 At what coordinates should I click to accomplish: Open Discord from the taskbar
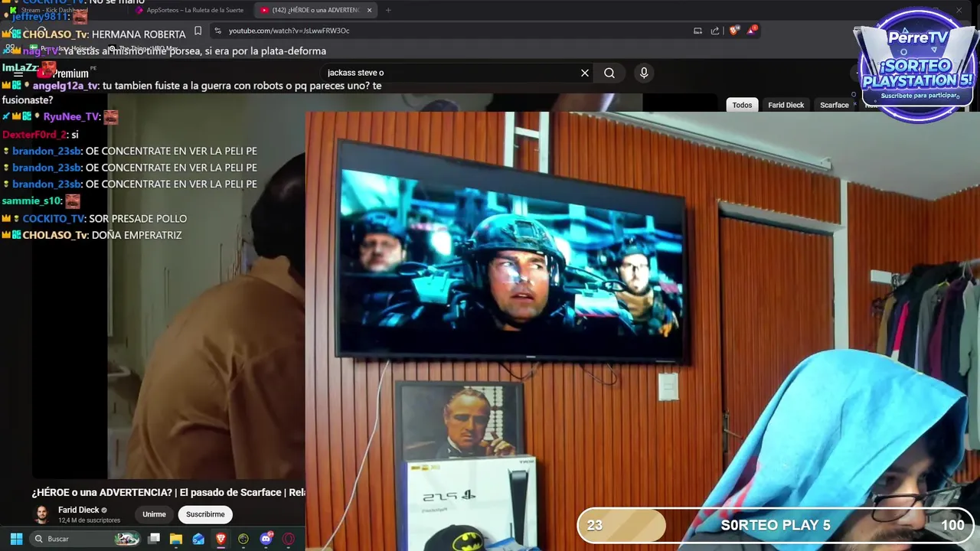pyautogui.click(x=266, y=539)
